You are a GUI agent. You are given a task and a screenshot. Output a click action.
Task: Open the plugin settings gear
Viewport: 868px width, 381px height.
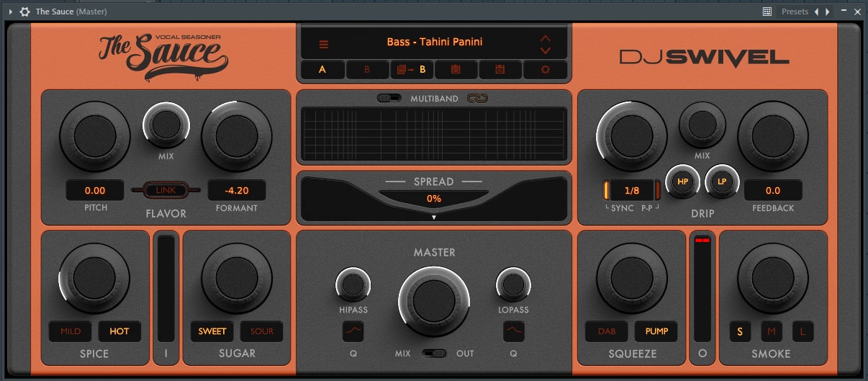(x=545, y=70)
